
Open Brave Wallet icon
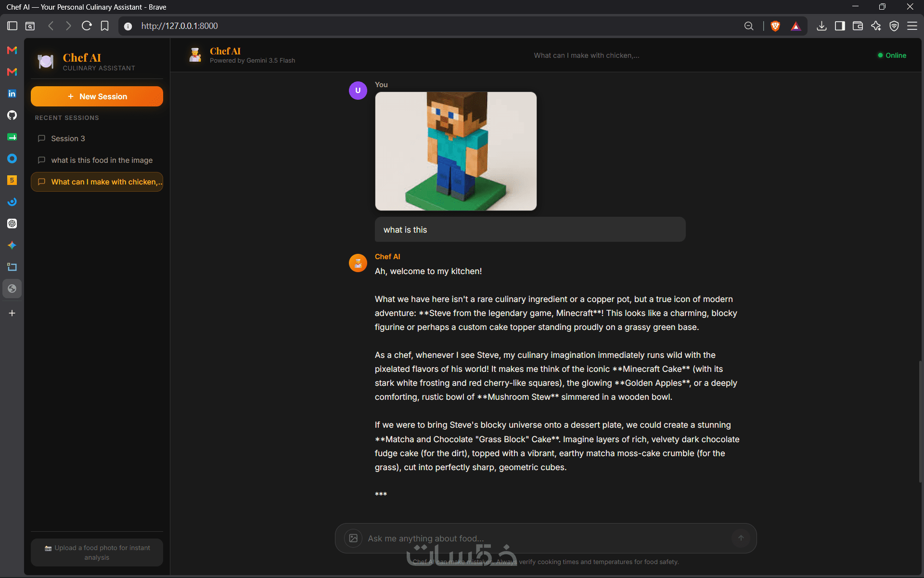pyautogui.click(x=858, y=26)
